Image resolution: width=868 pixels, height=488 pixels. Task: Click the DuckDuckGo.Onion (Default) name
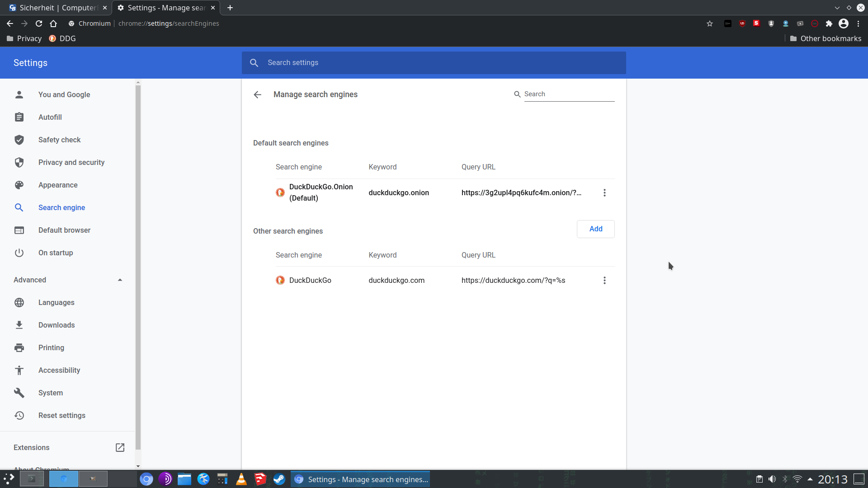[x=321, y=192]
